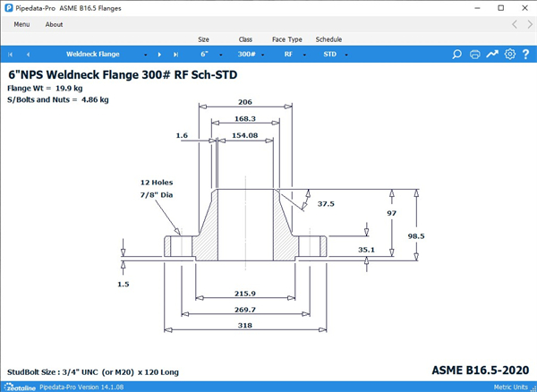
Task: Jump to first flange type
Action: pyautogui.click(x=12, y=55)
